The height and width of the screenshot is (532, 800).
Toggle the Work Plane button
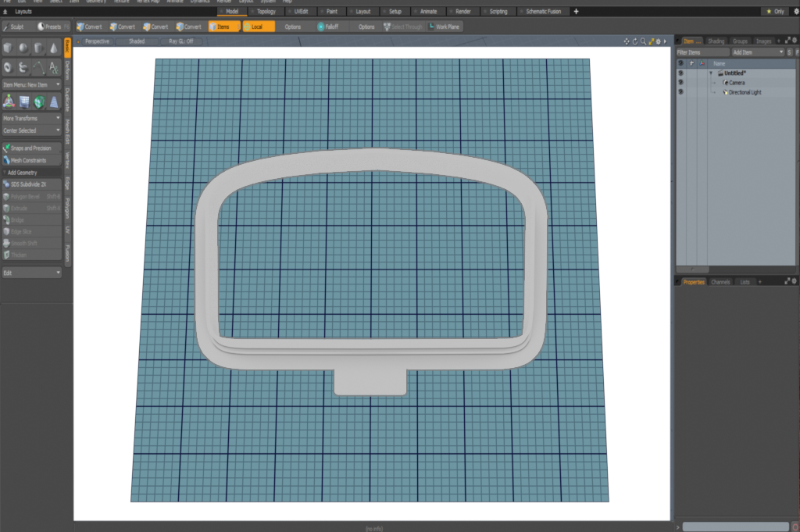pos(444,27)
